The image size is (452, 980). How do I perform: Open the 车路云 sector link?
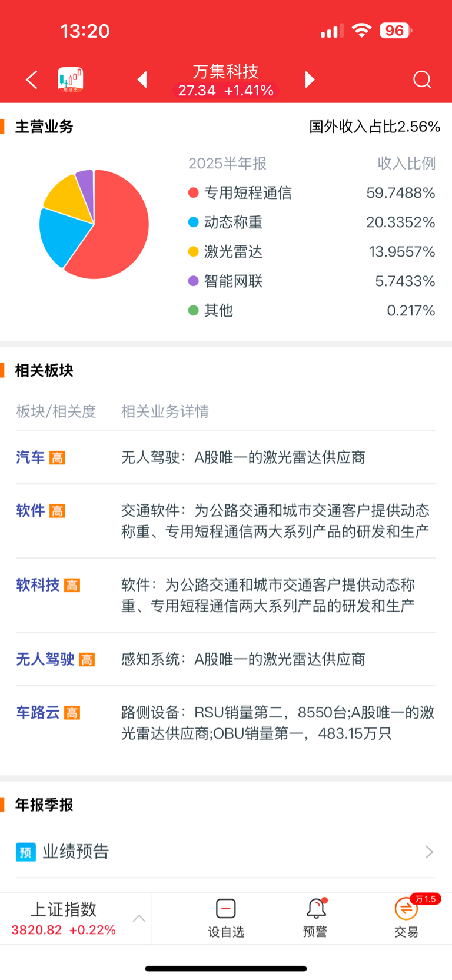tap(38, 712)
